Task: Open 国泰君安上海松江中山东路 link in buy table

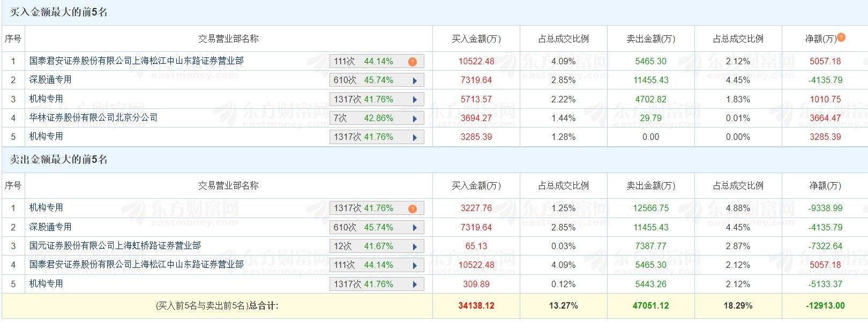Action: [x=136, y=61]
